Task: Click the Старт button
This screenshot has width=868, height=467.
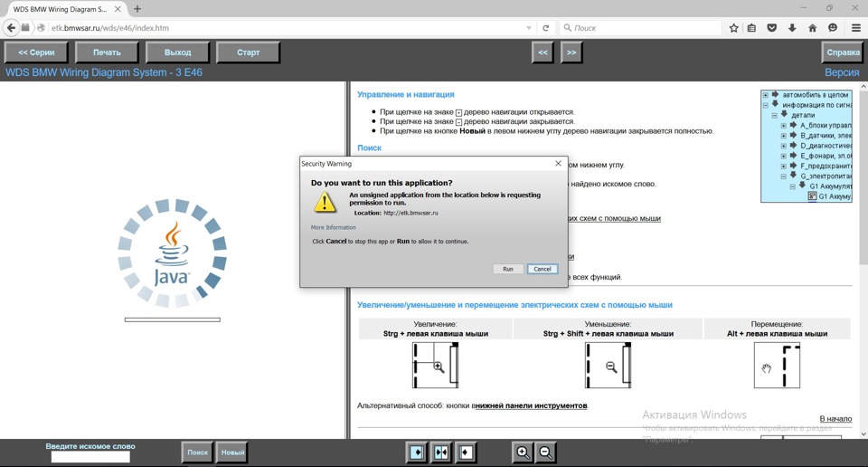Action: coord(248,52)
